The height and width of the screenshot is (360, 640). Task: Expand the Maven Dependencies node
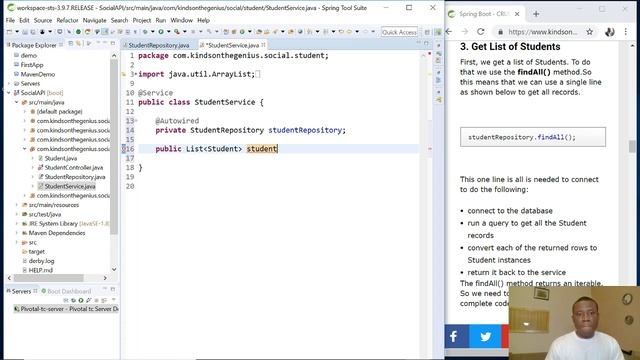[x=17, y=233]
